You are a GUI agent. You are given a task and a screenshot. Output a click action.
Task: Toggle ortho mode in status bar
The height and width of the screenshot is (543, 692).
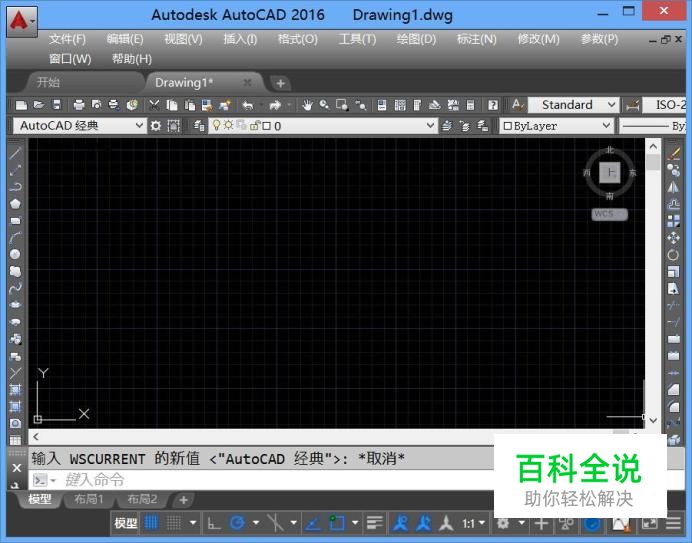213,523
